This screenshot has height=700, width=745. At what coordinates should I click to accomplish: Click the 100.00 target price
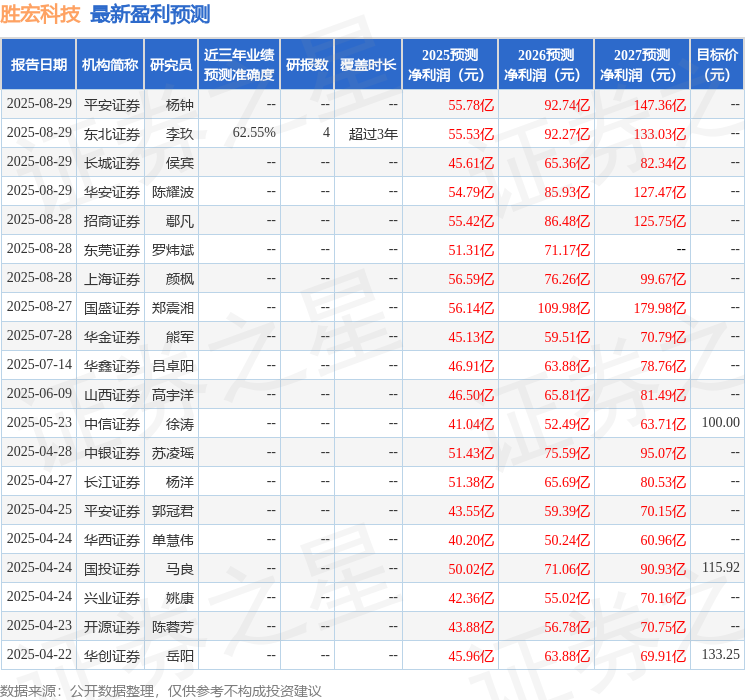click(x=721, y=422)
